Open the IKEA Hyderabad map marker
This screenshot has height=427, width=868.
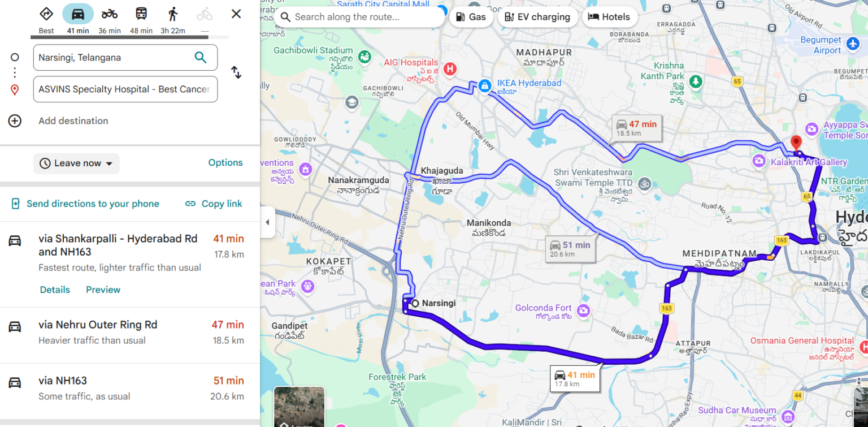(484, 85)
